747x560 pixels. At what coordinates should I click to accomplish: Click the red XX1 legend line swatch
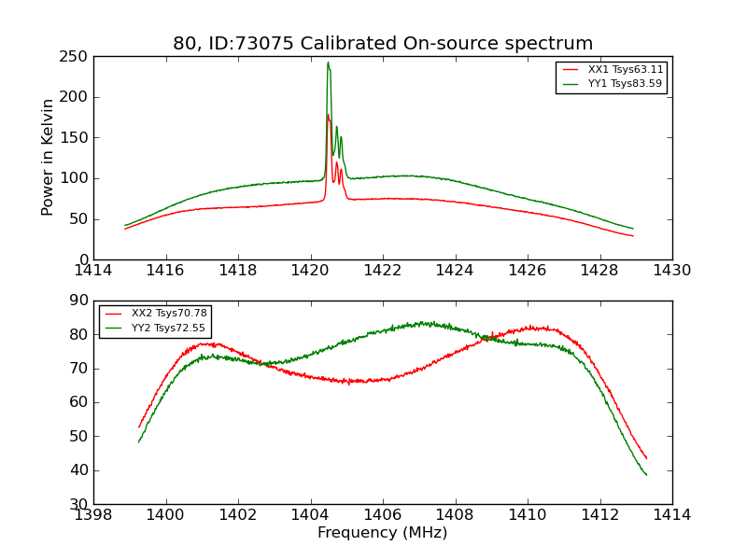[571, 69]
